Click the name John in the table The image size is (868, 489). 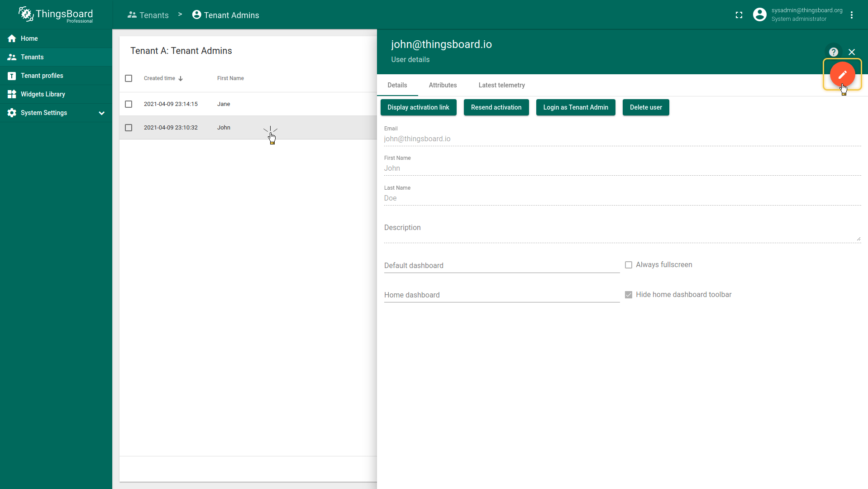[224, 128]
